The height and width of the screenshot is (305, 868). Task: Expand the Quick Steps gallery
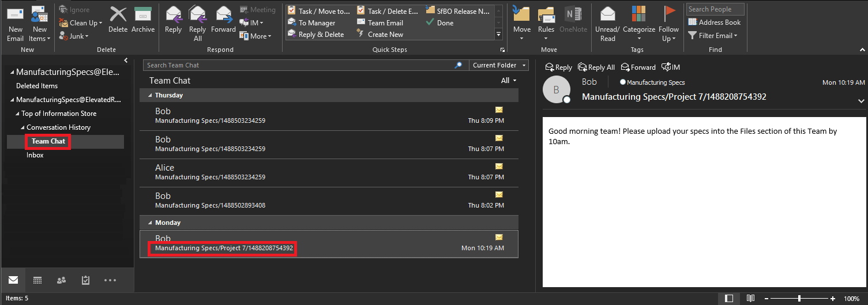(x=499, y=35)
